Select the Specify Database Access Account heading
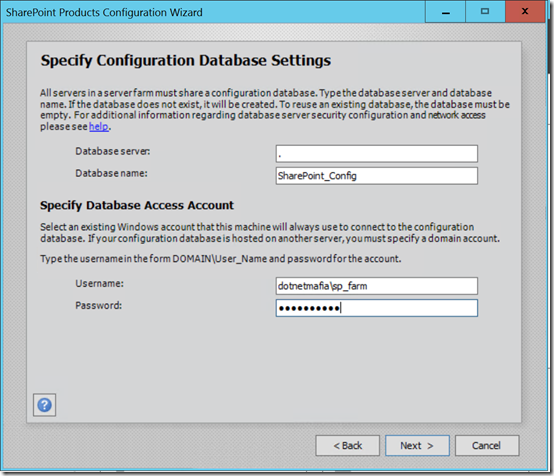The height and width of the screenshot is (476, 554). tap(137, 205)
